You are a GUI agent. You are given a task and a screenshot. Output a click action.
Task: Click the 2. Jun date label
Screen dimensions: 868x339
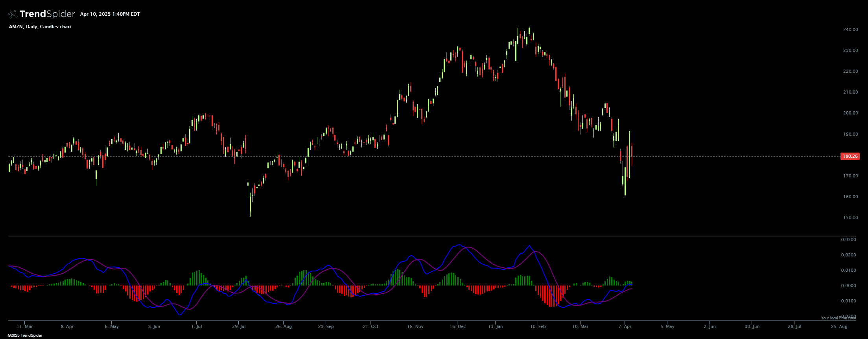pyautogui.click(x=710, y=326)
